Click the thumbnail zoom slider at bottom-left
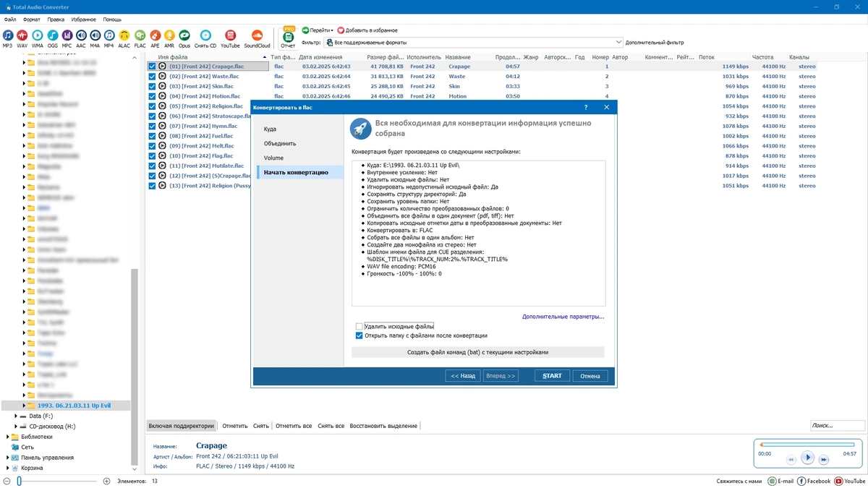Screen dimensions: 868x488 coord(56,481)
